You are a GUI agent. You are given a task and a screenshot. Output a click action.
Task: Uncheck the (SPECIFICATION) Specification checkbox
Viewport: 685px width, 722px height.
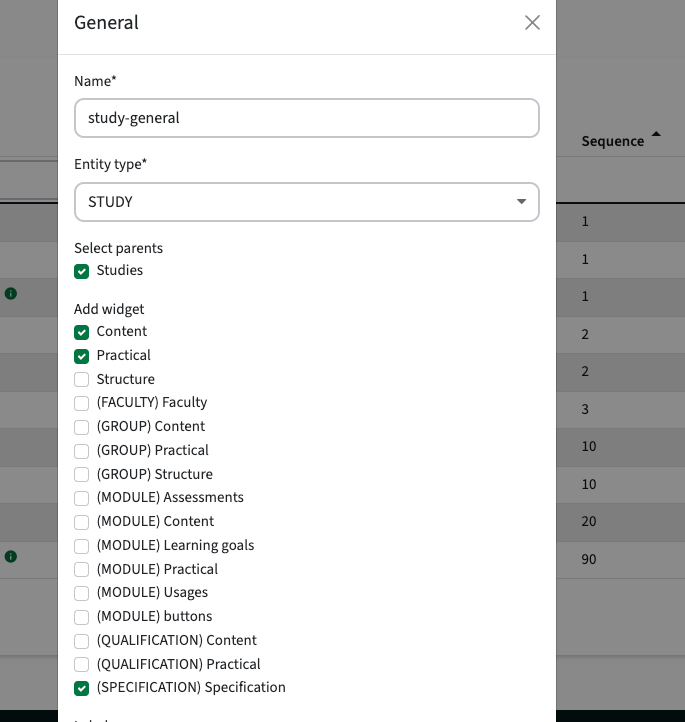tap(81, 688)
